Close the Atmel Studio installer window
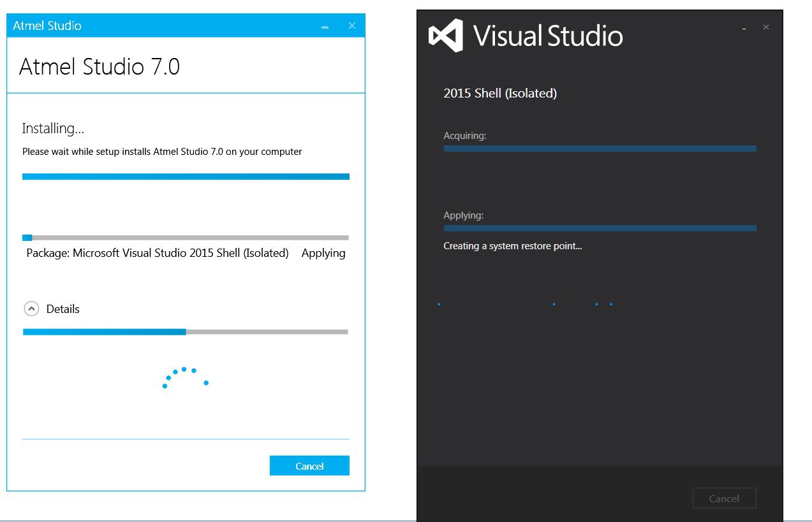 (351, 25)
